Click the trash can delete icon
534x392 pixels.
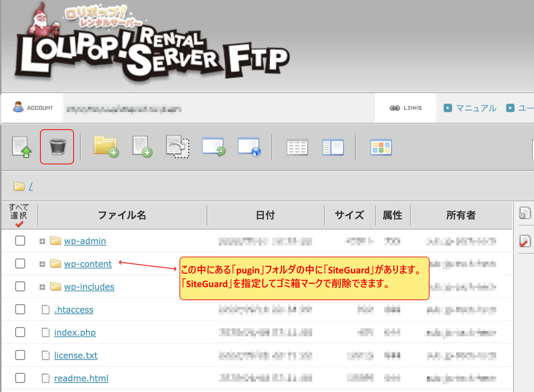point(58,147)
